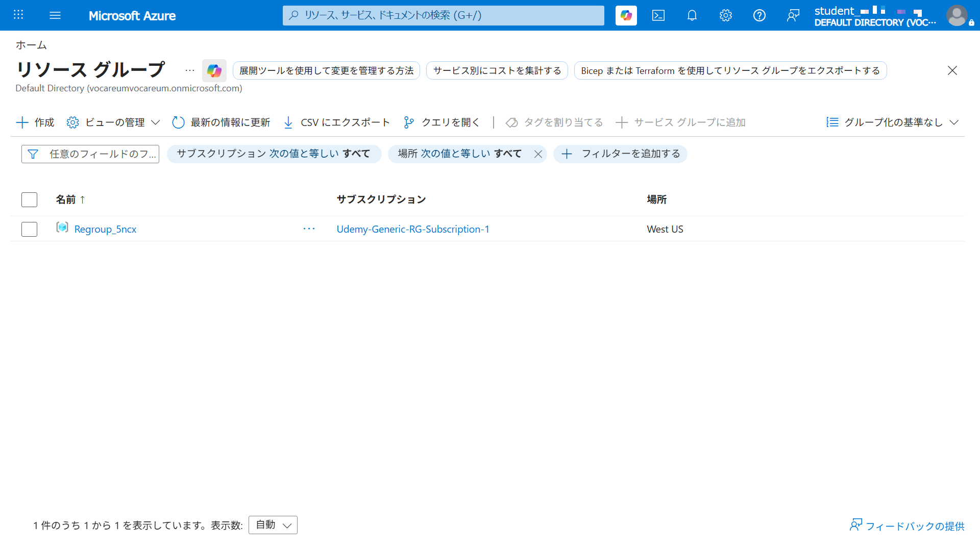The image size is (980, 551).
Task: Click the Copilot icon beside page title
Action: [x=214, y=70]
